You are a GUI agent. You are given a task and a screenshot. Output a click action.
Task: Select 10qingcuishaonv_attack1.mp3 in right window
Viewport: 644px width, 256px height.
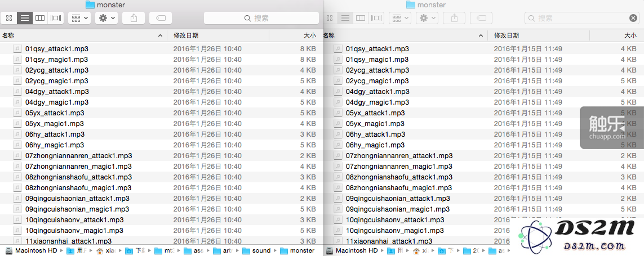[395, 219]
